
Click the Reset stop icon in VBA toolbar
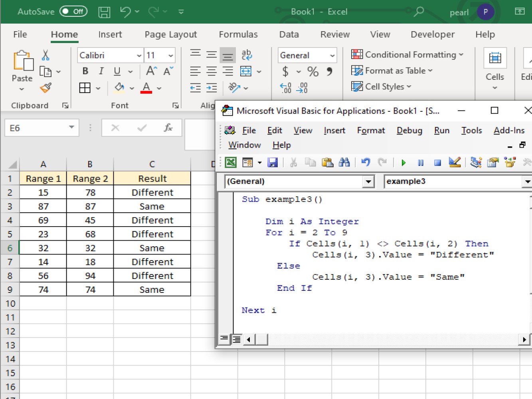click(438, 162)
